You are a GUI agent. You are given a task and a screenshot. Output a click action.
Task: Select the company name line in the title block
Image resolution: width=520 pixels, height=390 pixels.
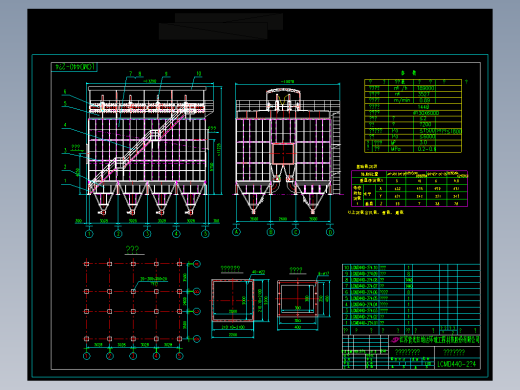(436, 340)
